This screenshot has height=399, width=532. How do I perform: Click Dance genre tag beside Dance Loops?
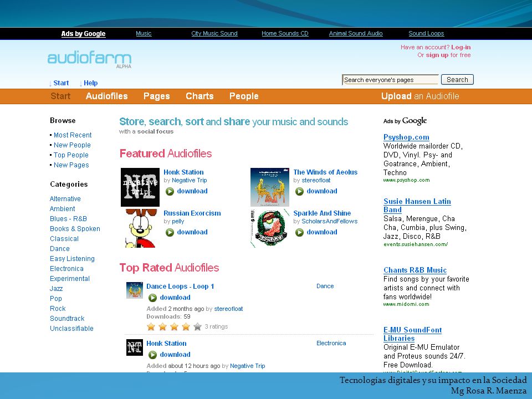[325, 287]
